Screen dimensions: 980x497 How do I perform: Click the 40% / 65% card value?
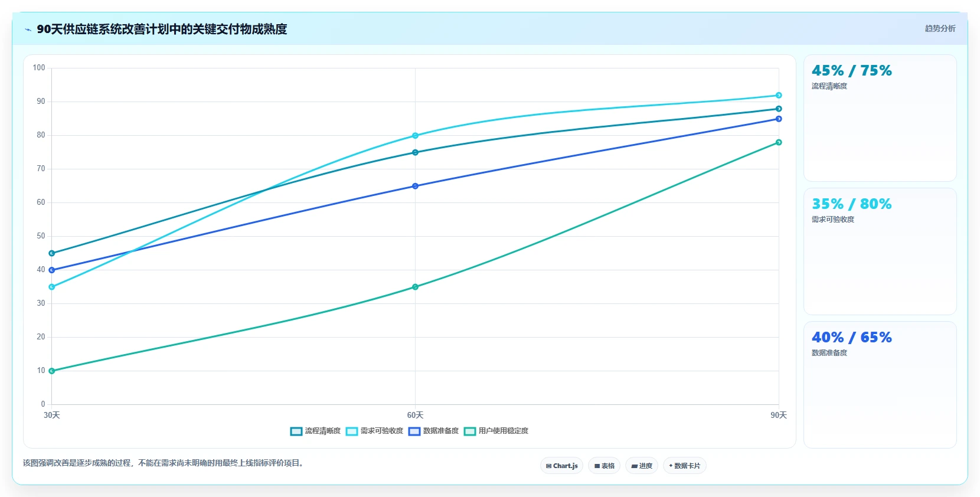pyautogui.click(x=851, y=338)
